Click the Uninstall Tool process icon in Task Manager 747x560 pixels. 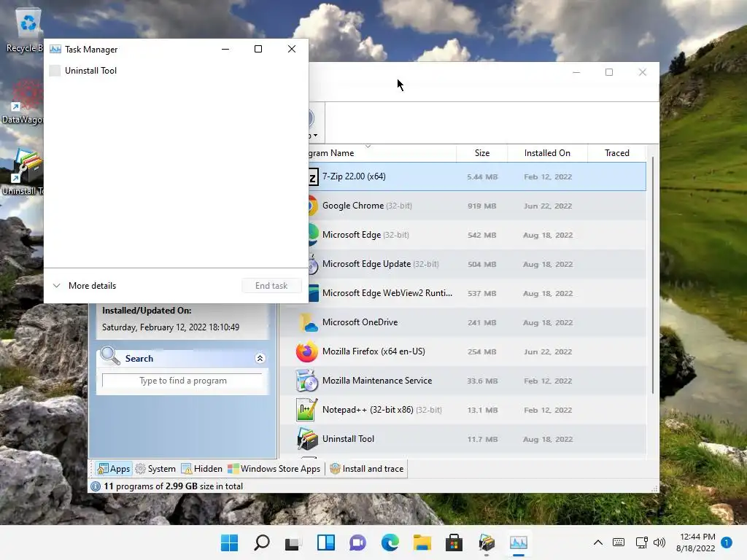(55, 71)
